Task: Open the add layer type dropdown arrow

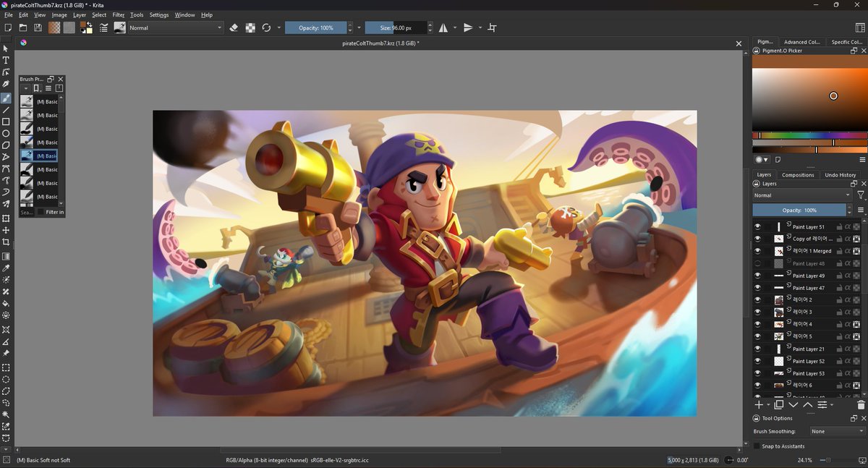Action: coord(767,405)
